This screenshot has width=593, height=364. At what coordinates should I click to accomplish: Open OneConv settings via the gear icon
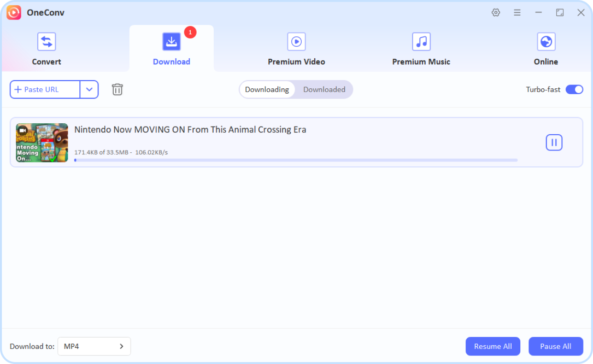[x=496, y=12]
